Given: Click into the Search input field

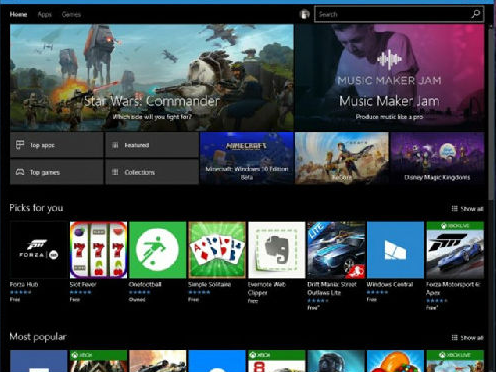Looking at the screenshot, I should tap(393, 14).
